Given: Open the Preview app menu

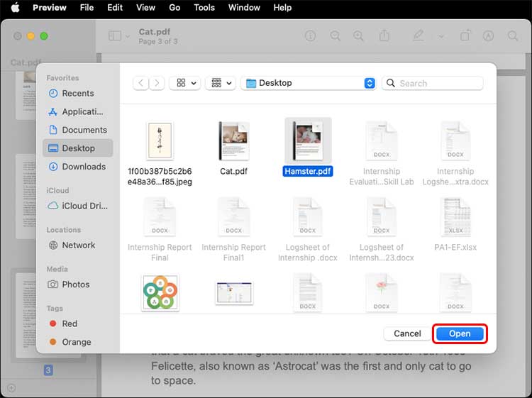Looking at the screenshot, I should click(50, 8).
